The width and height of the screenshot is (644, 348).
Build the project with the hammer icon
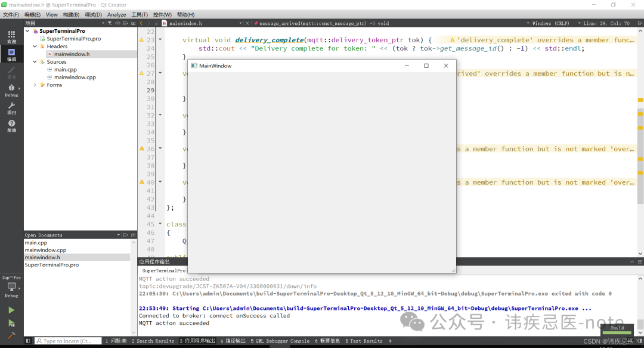click(11, 335)
